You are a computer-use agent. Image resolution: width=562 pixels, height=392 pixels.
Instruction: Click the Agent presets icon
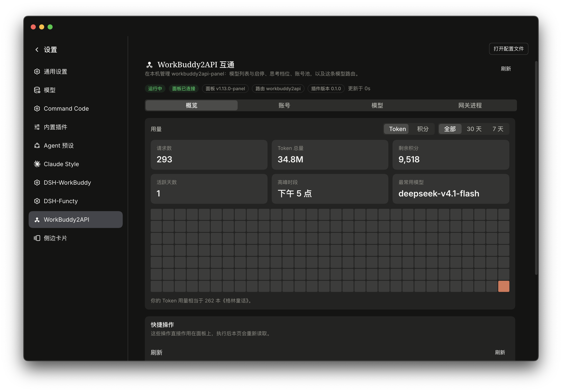[x=37, y=146]
